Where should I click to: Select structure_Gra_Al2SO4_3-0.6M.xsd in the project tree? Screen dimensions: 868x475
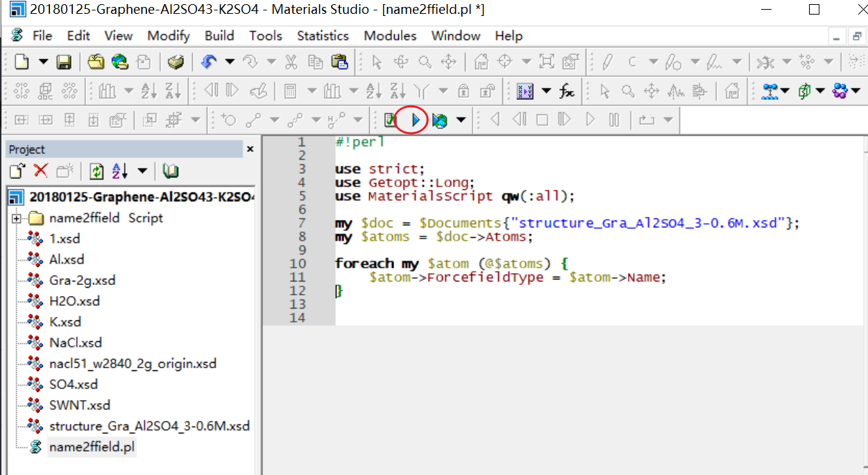coord(149,426)
